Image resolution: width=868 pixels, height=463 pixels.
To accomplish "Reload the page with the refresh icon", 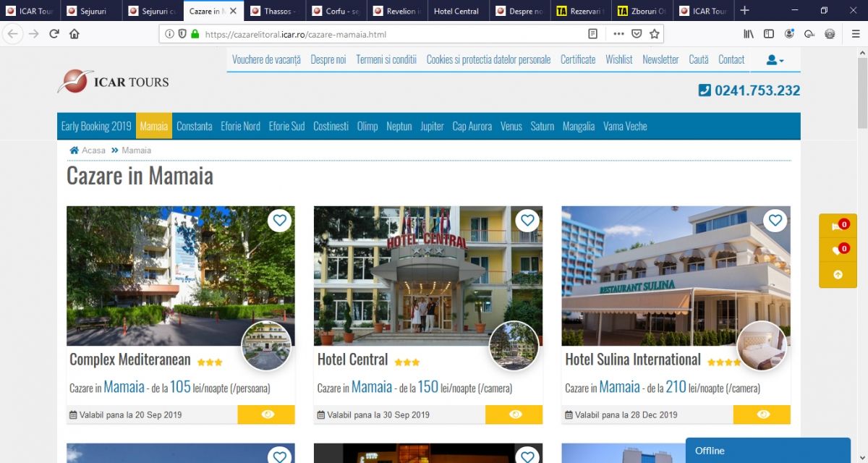I will [x=54, y=34].
